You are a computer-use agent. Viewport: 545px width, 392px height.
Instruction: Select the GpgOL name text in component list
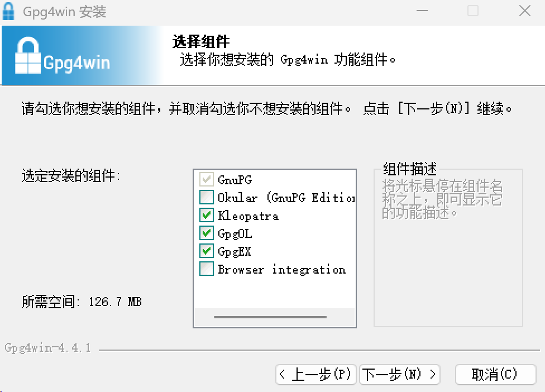(235, 233)
